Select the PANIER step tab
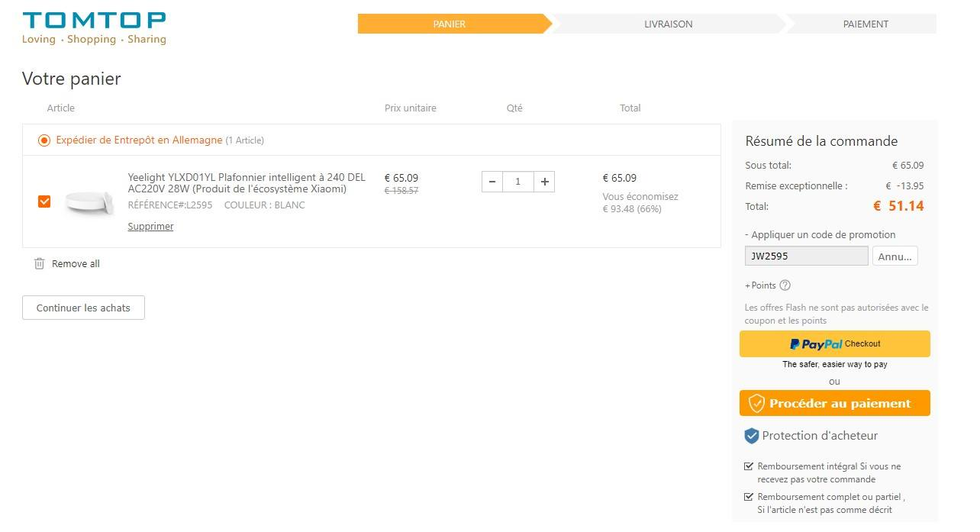 coord(450,24)
